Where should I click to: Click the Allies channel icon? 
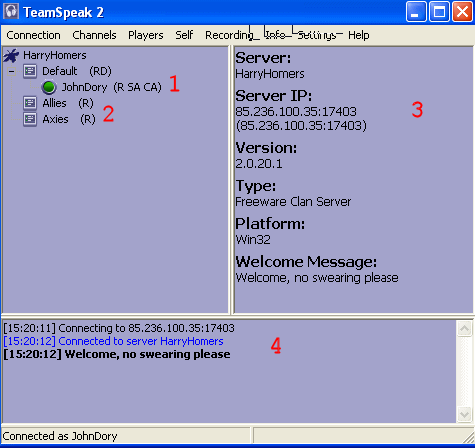pos(30,103)
